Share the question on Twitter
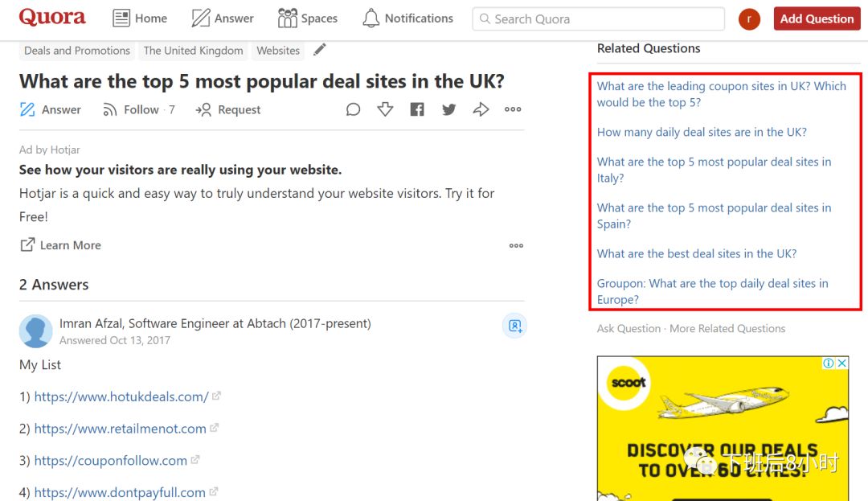Screen dimensions: 868x501 pyautogui.click(x=448, y=109)
